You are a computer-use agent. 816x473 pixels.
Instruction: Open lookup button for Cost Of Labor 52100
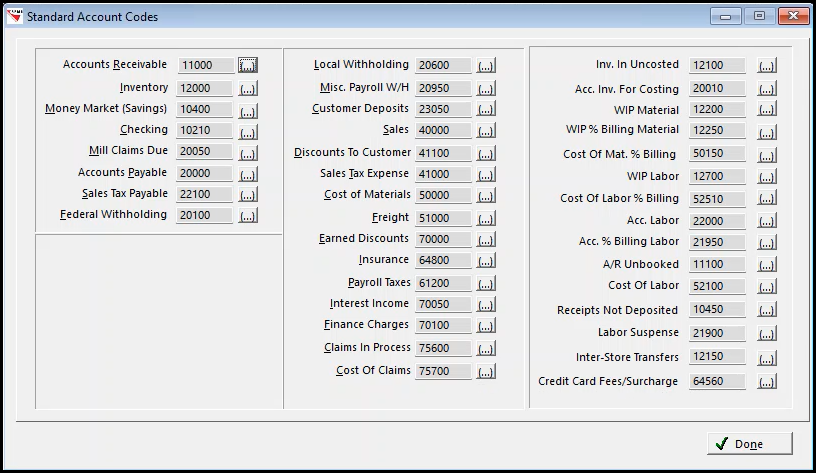point(767,286)
